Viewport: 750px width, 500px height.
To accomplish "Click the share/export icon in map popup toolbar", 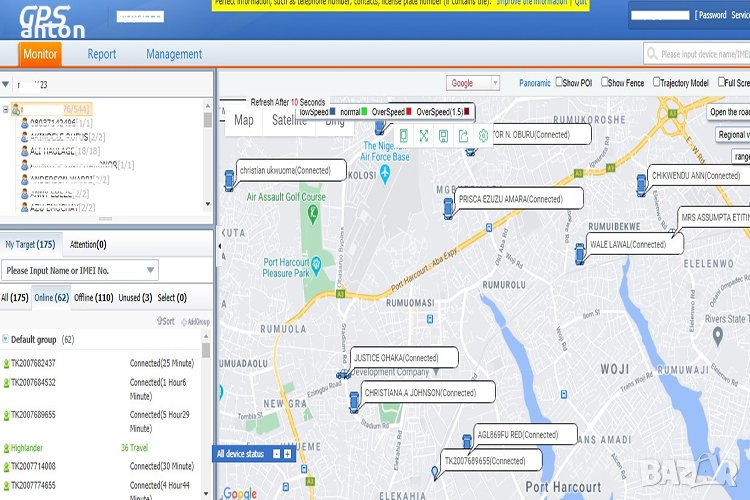I will pos(463,136).
